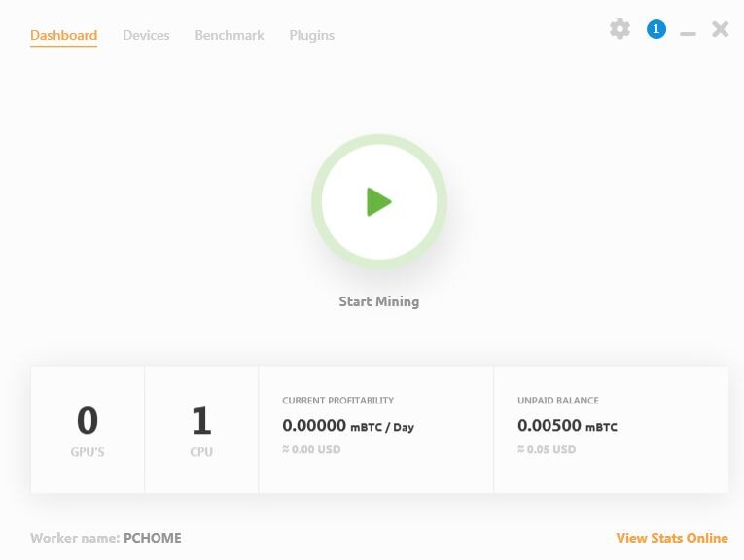This screenshot has height=560, width=744.
Task: Switch to the Devices tab
Action: pyautogui.click(x=146, y=36)
